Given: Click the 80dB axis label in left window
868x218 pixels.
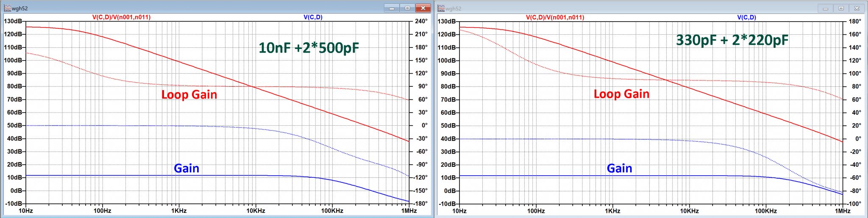Looking at the screenshot, I should (x=14, y=86).
